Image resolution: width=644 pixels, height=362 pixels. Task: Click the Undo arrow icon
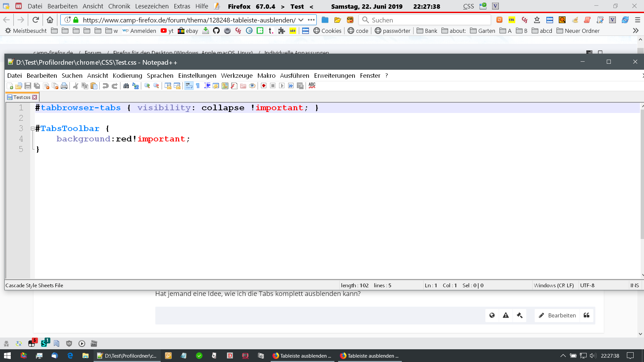point(105,86)
